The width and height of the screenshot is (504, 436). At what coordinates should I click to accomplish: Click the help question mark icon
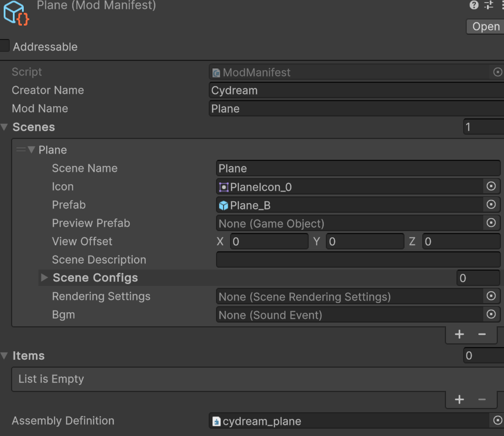click(474, 5)
